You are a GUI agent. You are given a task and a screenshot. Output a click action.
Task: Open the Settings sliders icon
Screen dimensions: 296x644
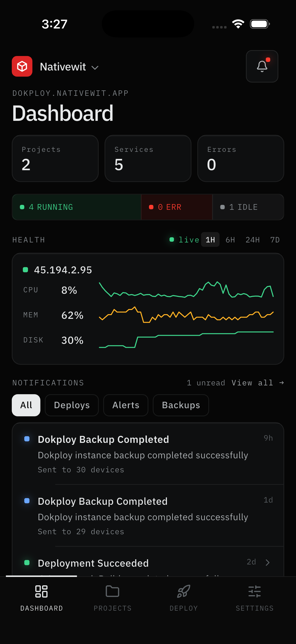click(255, 591)
